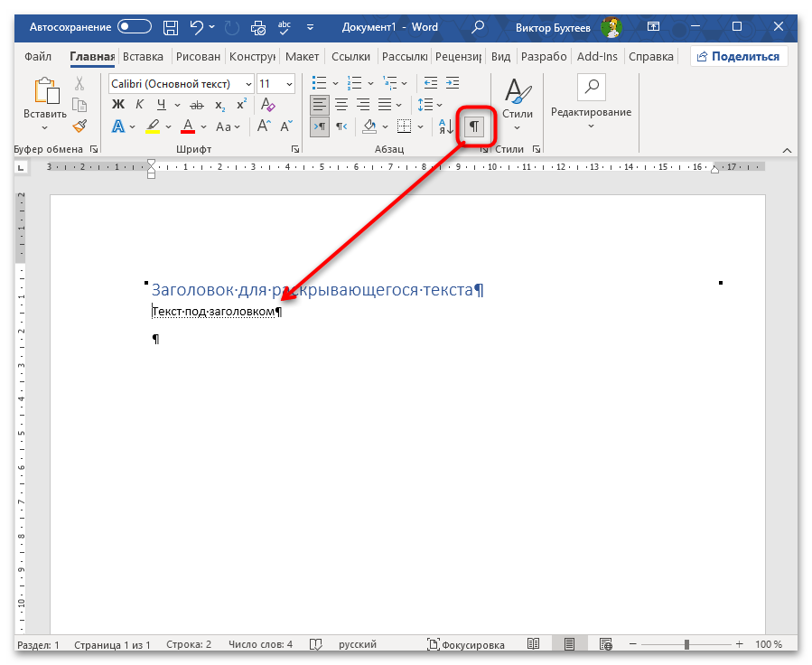Toggle the AutoSave switch

134,27
